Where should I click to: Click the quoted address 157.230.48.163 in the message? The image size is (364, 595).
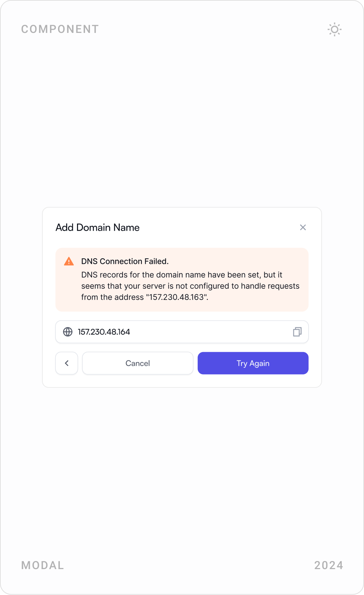(177, 297)
